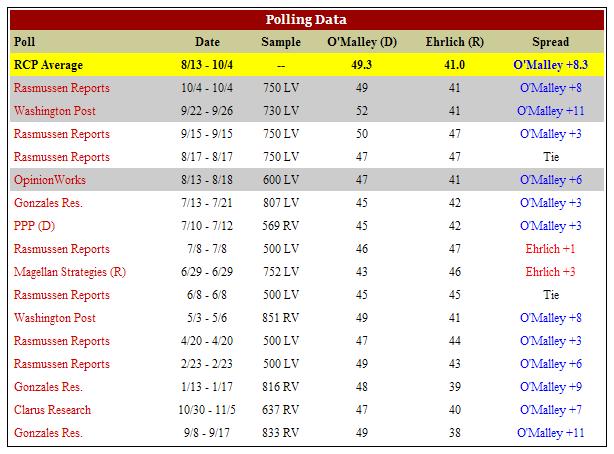Click the O'Malley +8.3 RCP Average spread
Screen dimensions: 614x454
(x=550, y=65)
